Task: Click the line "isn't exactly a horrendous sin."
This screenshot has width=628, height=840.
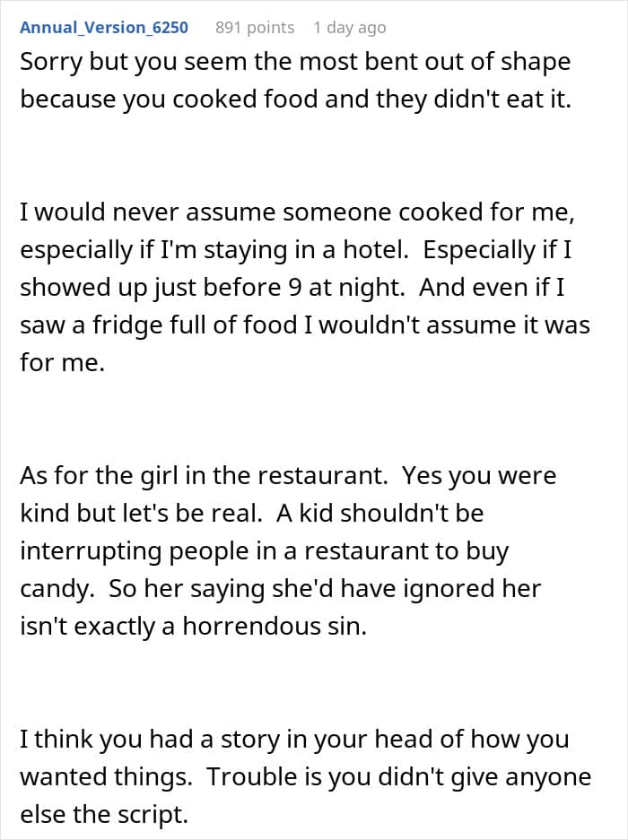Action: (194, 626)
